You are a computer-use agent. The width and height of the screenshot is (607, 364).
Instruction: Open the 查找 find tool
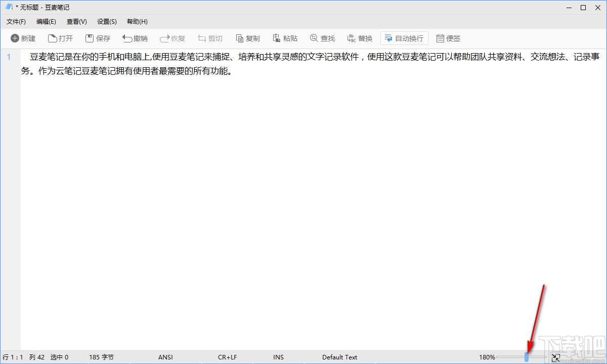click(322, 38)
